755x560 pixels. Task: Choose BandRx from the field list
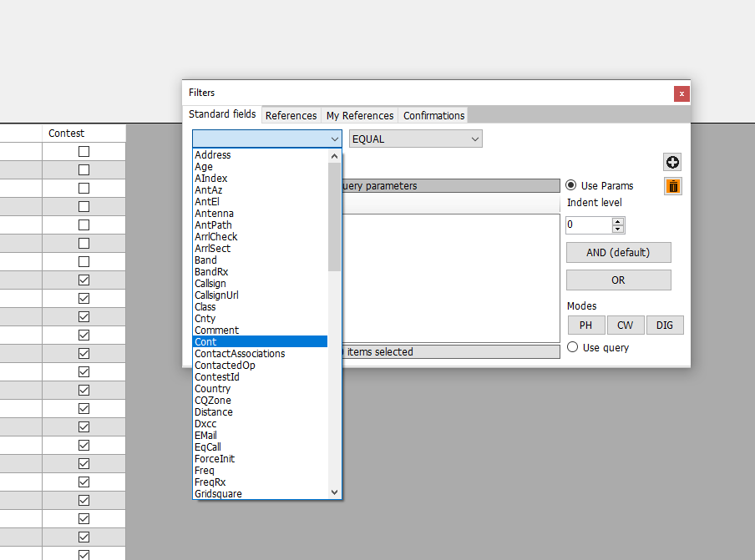click(260, 272)
